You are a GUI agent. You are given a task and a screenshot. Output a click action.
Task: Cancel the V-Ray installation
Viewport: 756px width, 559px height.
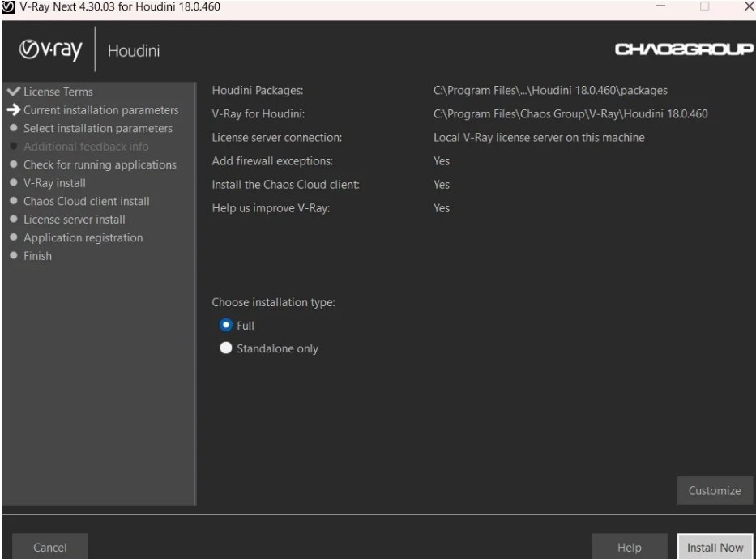point(49,547)
